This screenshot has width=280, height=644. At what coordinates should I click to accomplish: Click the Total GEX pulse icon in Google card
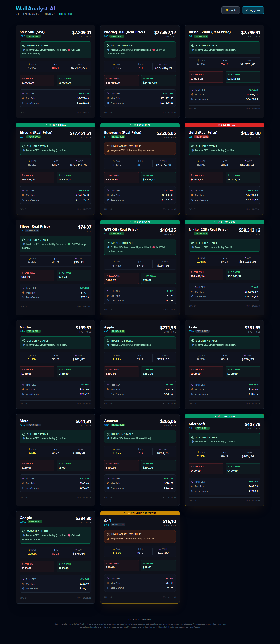pyautogui.click(x=23, y=579)
